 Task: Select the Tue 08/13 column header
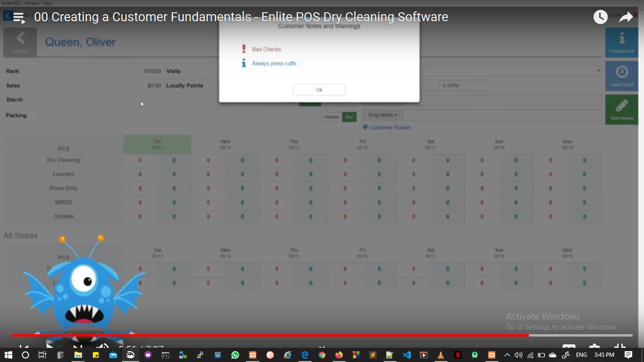pyautogui.click(x=157, y=144)
